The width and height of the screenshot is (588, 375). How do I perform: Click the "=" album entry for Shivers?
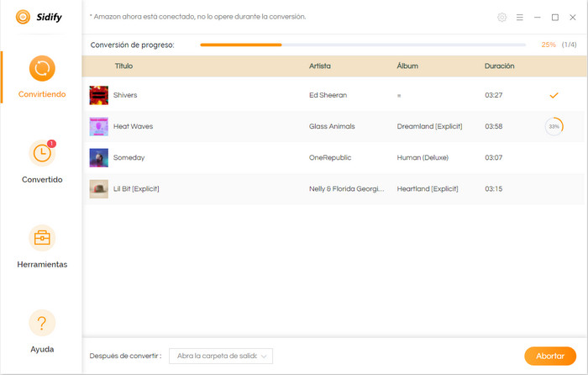pyautogui.click(x=399, y=96)
